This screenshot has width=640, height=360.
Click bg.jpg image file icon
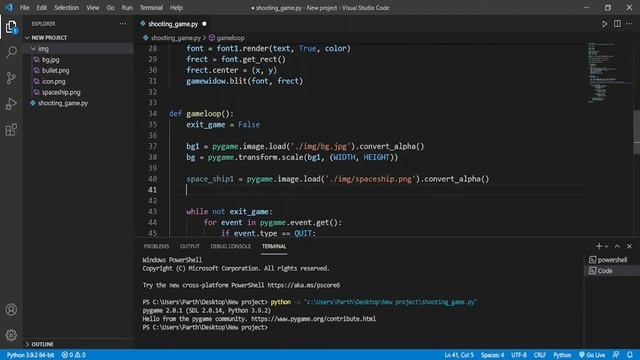pos(37,60)
